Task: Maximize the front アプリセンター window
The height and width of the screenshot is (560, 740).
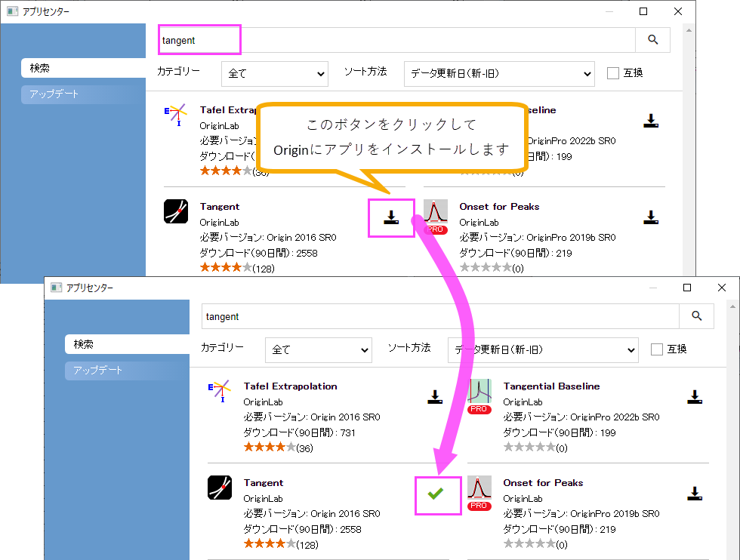Action: click(687, 288)
